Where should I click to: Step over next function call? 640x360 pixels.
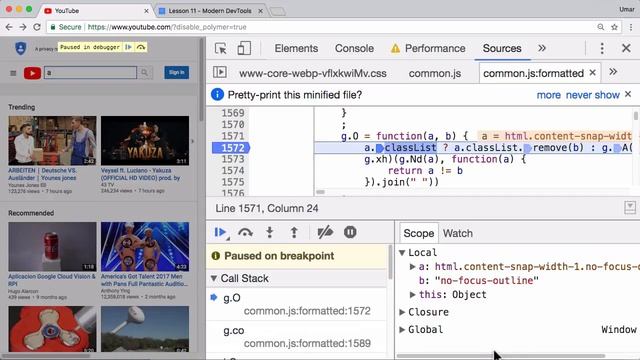tap(245, 233)
